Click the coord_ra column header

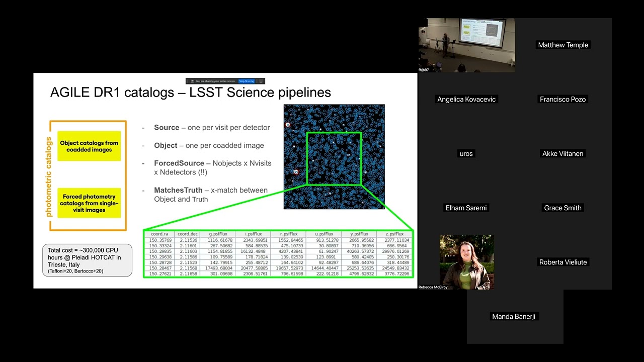[159, 234]
